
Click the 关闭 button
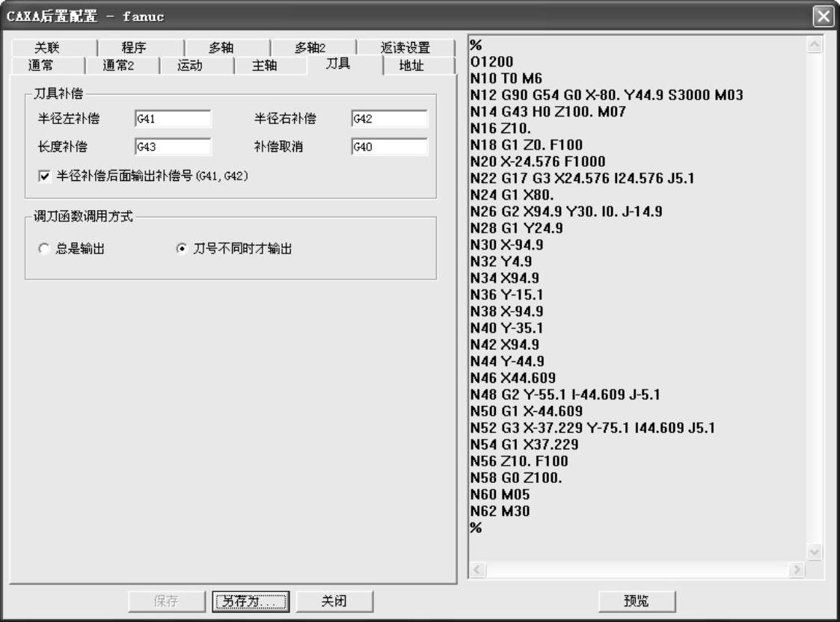click(334, 601)
